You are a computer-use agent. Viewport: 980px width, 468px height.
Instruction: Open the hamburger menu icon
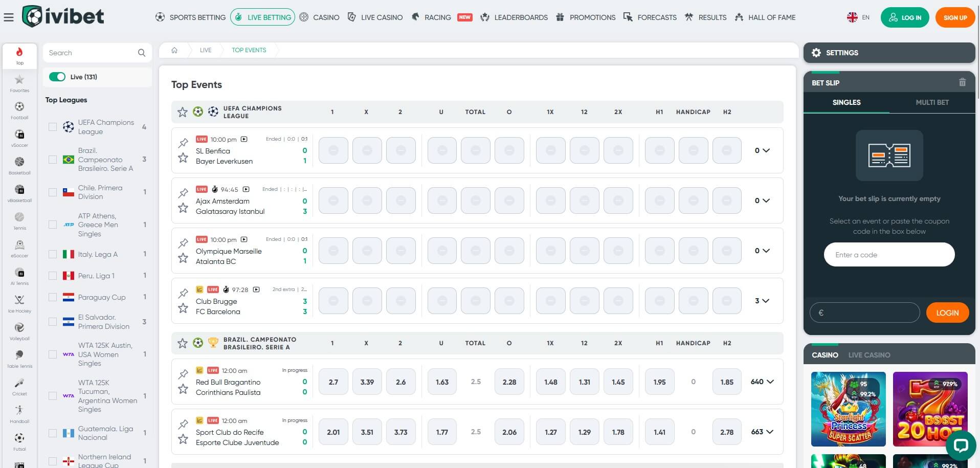(x=9, y=17)
